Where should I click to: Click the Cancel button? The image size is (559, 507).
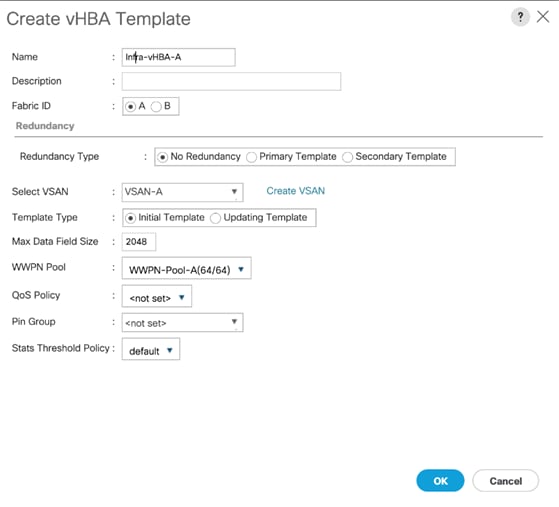point(506,481)
